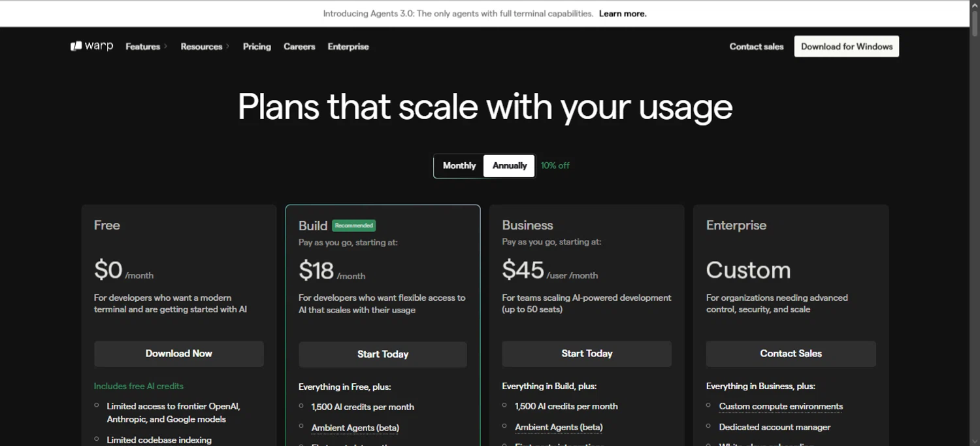
Task: Click Download Now on the Free plan
Action: click(179, 353)
